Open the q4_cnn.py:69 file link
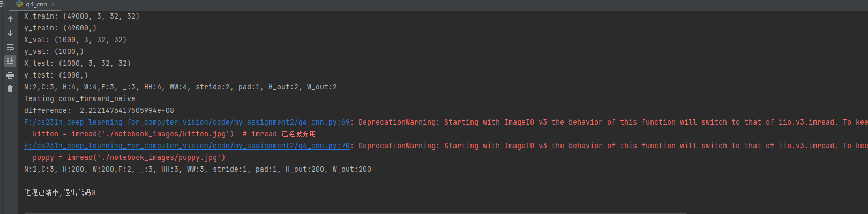 pos(186,123)
